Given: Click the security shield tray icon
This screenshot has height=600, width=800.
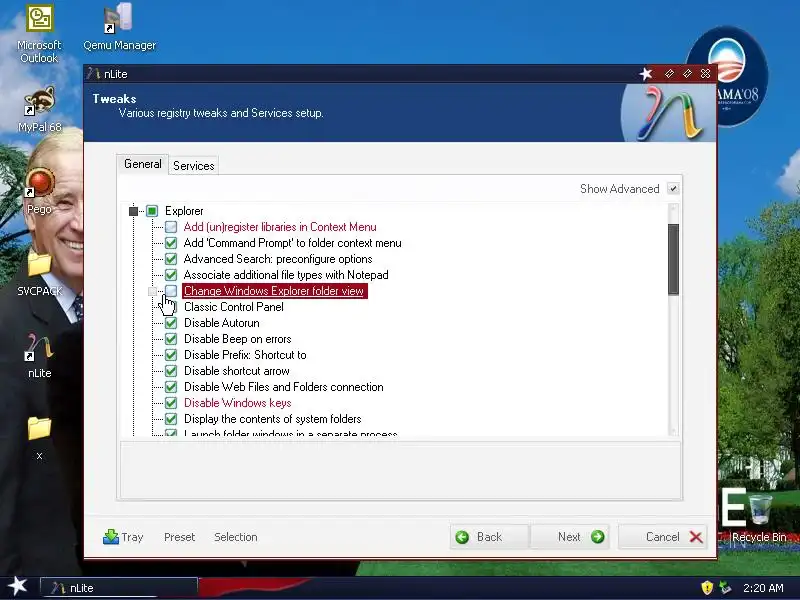Looking at the screenshot, I should (707, 588).
